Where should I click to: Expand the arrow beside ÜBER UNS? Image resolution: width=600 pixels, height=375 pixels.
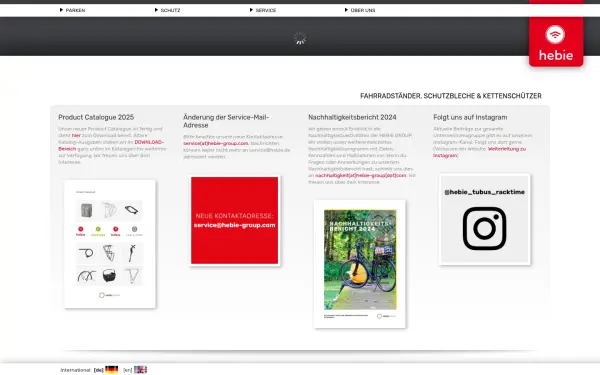click(346, 10)
